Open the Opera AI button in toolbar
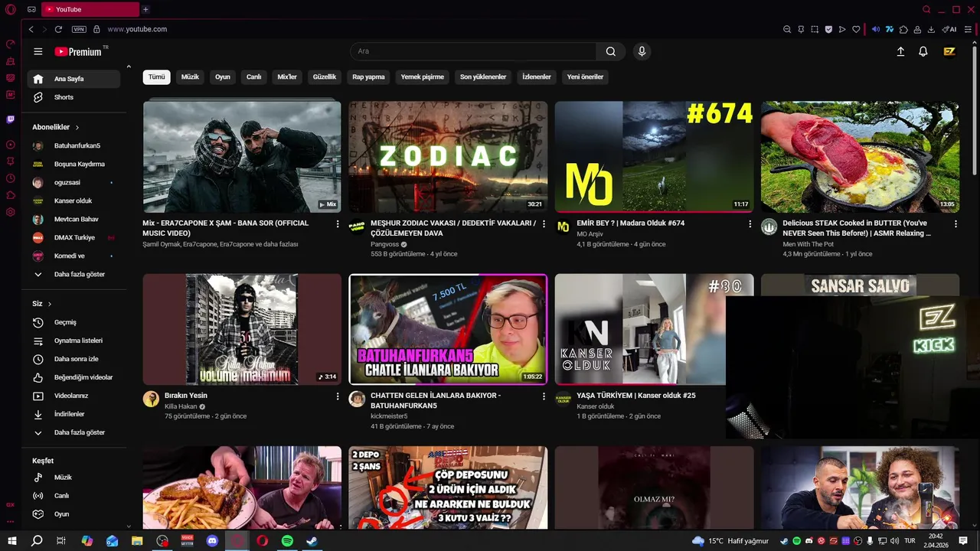980x551 pixels. click(x=949, y=29)
